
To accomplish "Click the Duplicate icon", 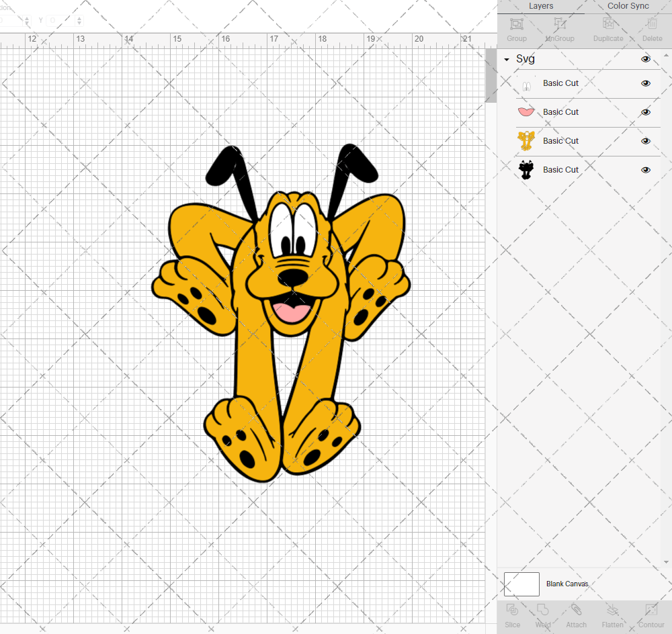I will pos(607,24).
